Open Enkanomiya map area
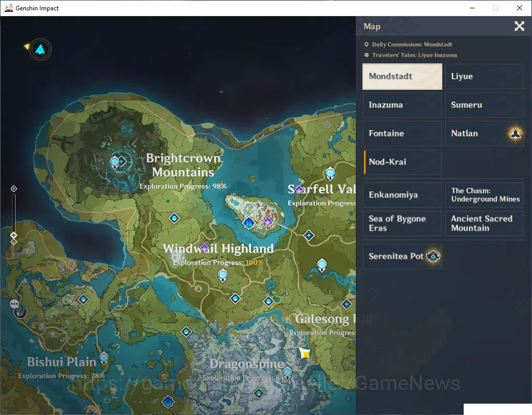 tap(402, 195)
